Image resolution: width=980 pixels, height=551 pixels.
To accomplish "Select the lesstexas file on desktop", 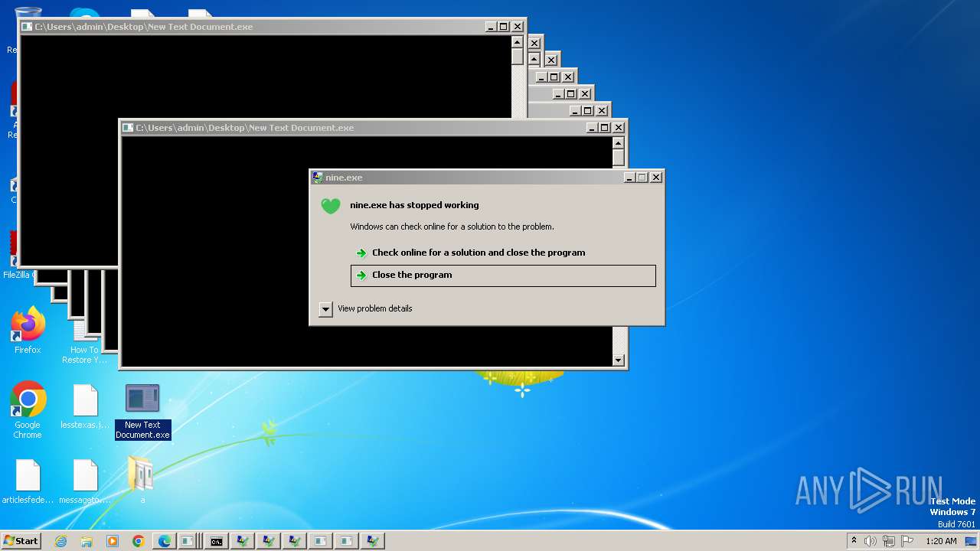I will [x=85, y=407].
